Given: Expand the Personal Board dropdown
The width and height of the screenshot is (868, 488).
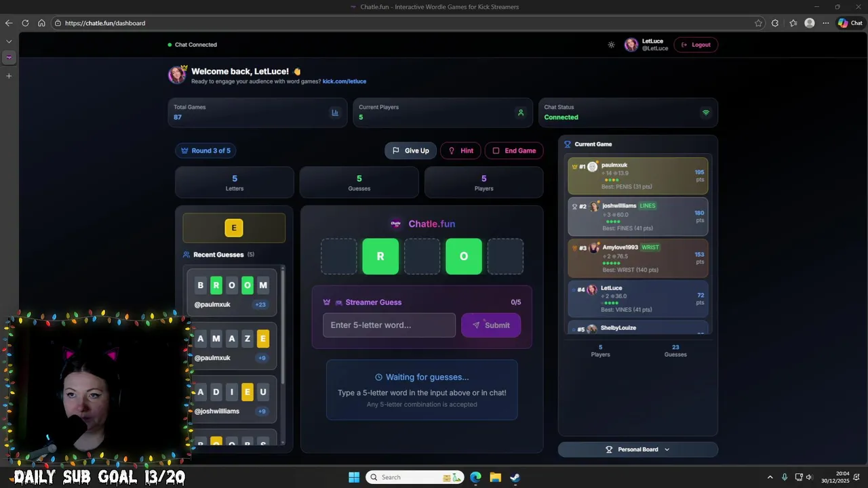Looking at the screenshot, I should pyautogui.click(x=637, y=449).
